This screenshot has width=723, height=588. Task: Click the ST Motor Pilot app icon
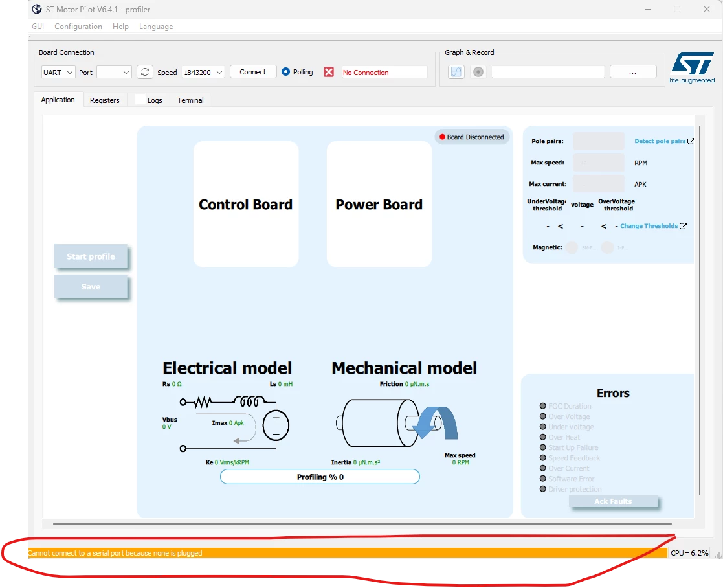[x=37, y=9]
